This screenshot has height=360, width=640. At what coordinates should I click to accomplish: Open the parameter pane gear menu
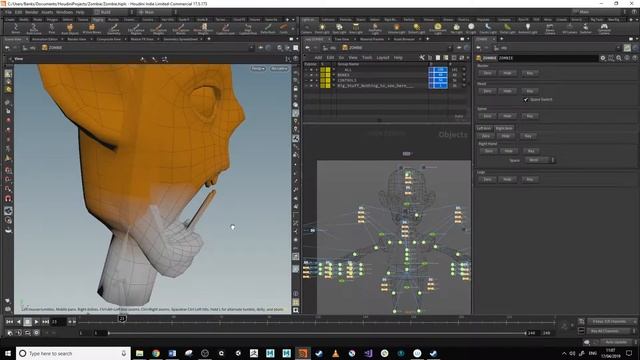[603, 58]
